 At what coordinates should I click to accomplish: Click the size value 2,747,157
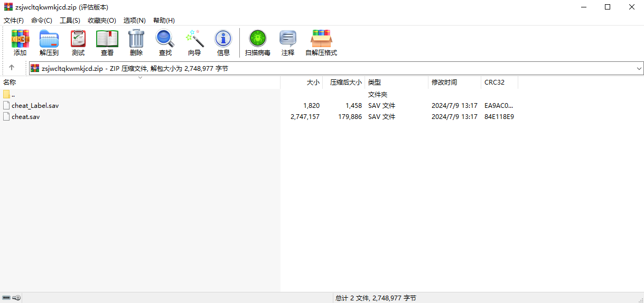(x=305, y=117)
